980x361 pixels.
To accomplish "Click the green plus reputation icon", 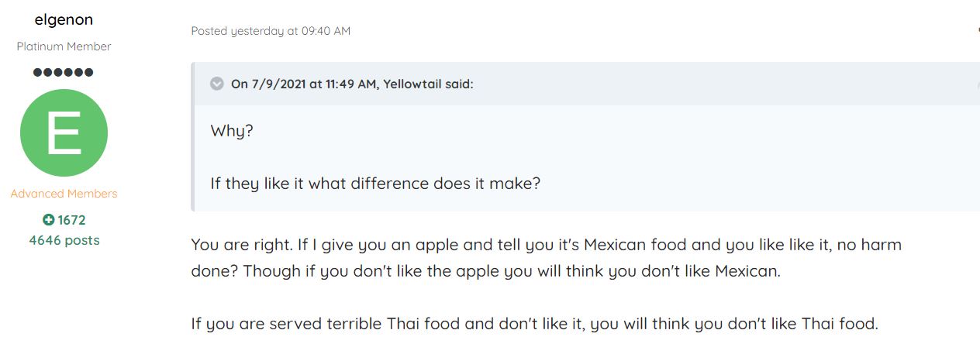I will pos(49,220).
